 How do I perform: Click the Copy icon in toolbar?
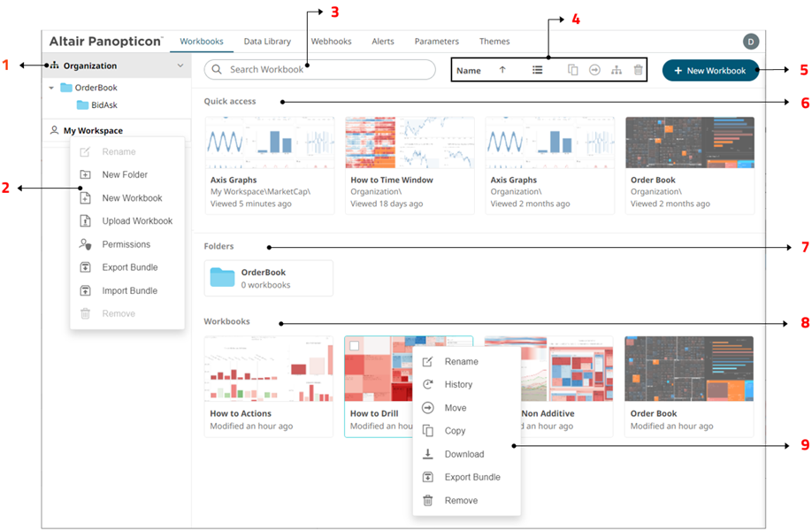(x=573, y=69)
